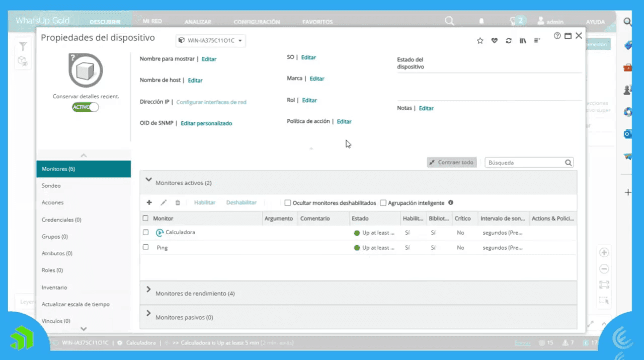Check Ocultar monitores deshabilitados
Viewport: 644px width, 360px height.
[288, 203]
